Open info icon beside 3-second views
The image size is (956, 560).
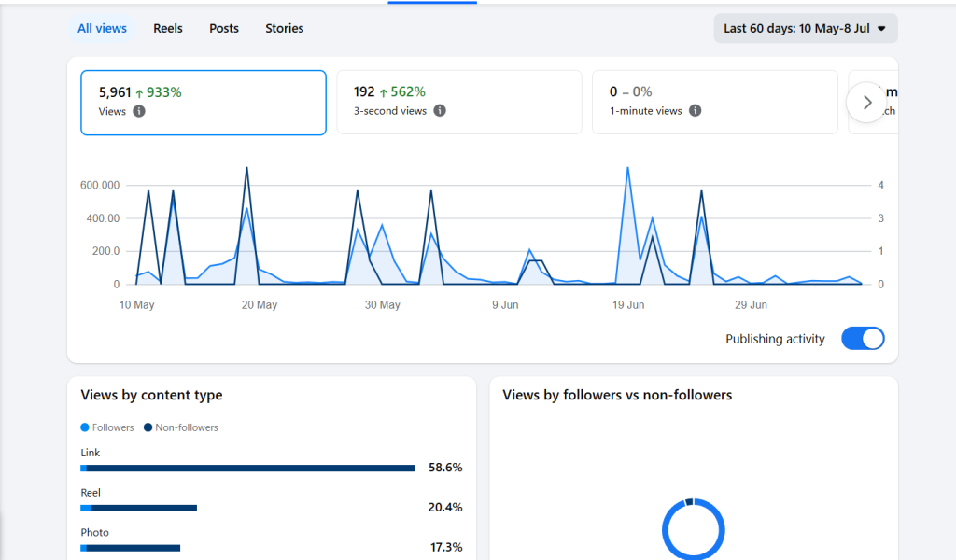click(x=440, y=110)
